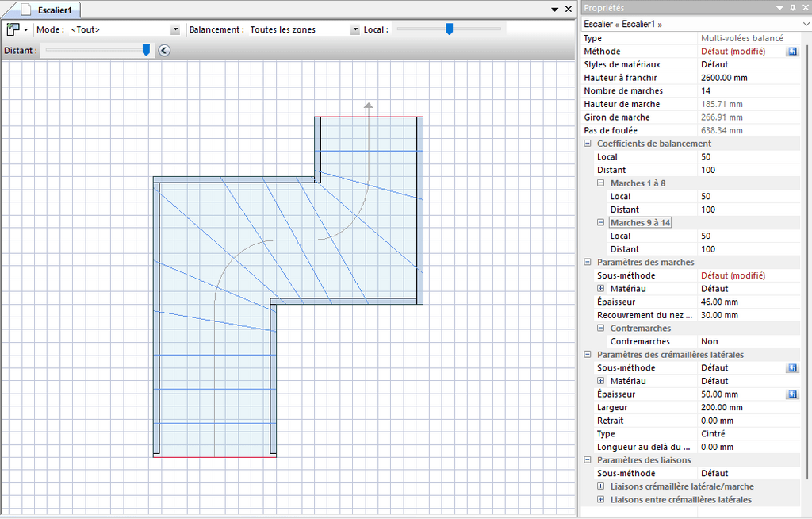
Task: Select liaisons Sous-méthode value Défaut
Action: [749, 473]
